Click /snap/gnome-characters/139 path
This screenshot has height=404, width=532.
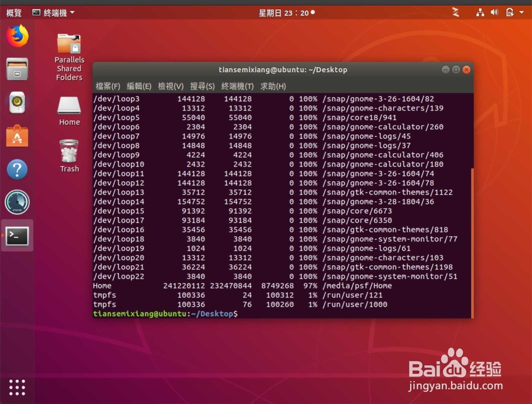tap(383, 108)
